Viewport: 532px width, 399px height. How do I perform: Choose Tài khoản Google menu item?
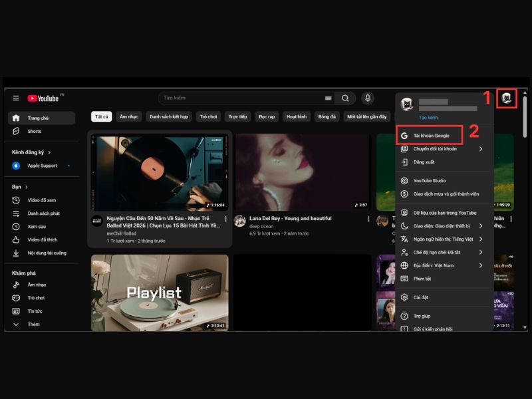[x=431, y=136]
